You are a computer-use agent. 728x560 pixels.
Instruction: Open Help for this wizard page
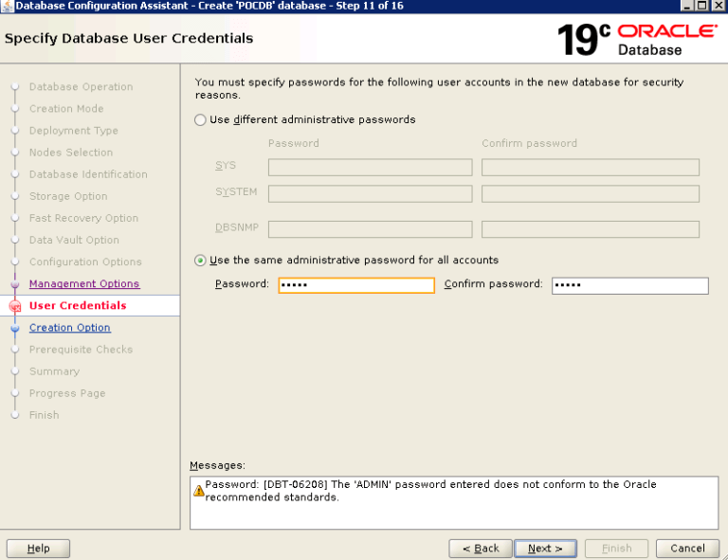pyautogui.click(x=38, y=549)
